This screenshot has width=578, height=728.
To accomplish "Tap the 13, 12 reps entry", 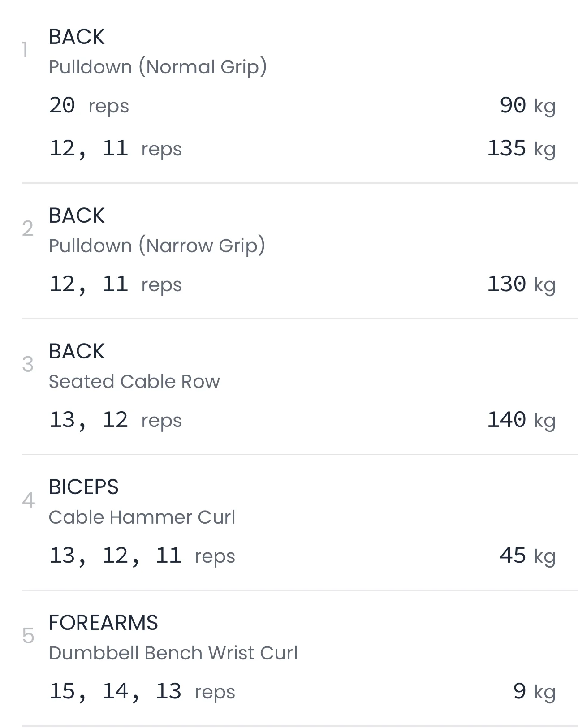I will (x=115, y=420).
